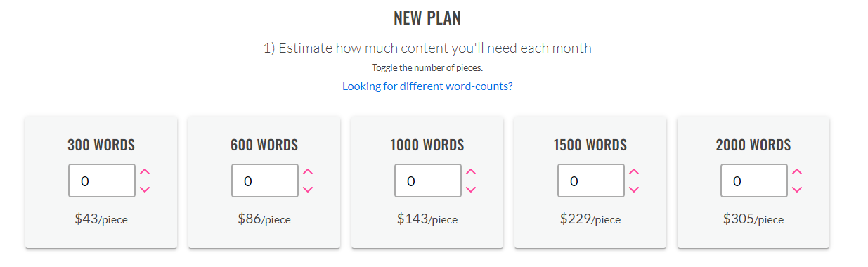Decrease the 1000 words piece count
This screenshot has width=868, height=267.
coord(471,189)
